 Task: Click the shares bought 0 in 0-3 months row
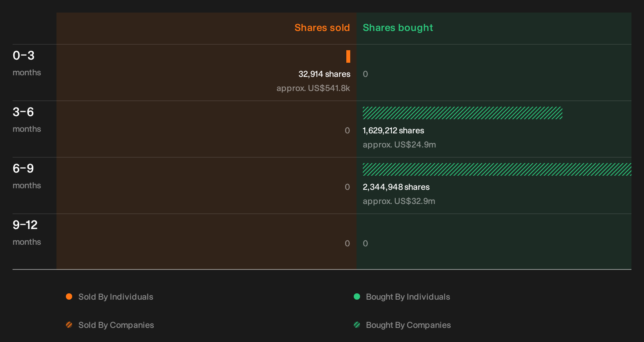click(365, 74)
